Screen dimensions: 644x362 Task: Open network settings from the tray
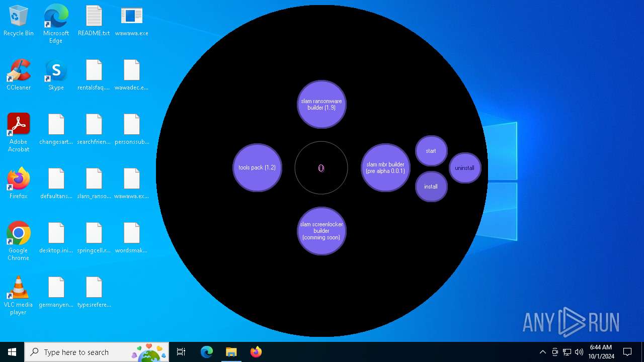[x=567, y=352]
